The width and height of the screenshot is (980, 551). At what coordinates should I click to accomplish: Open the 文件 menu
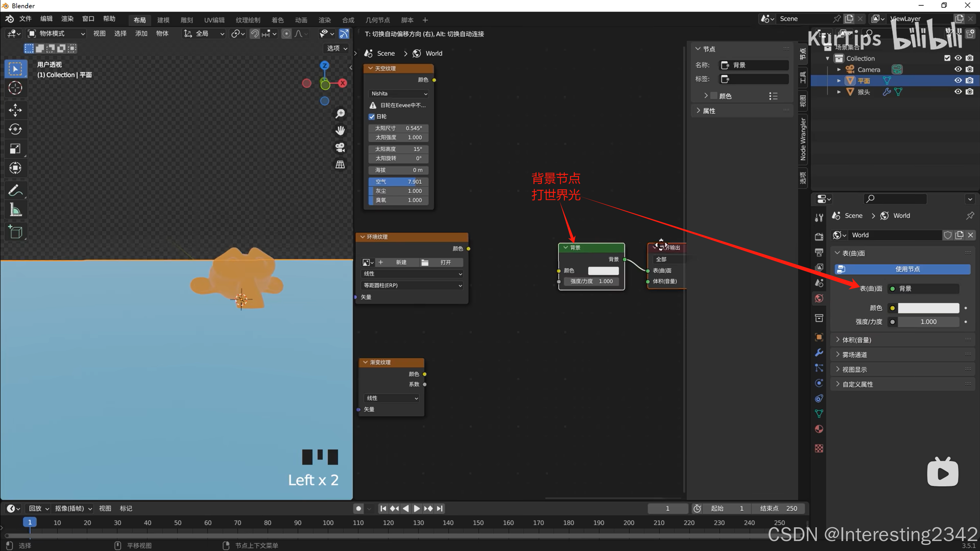[25, 19]
